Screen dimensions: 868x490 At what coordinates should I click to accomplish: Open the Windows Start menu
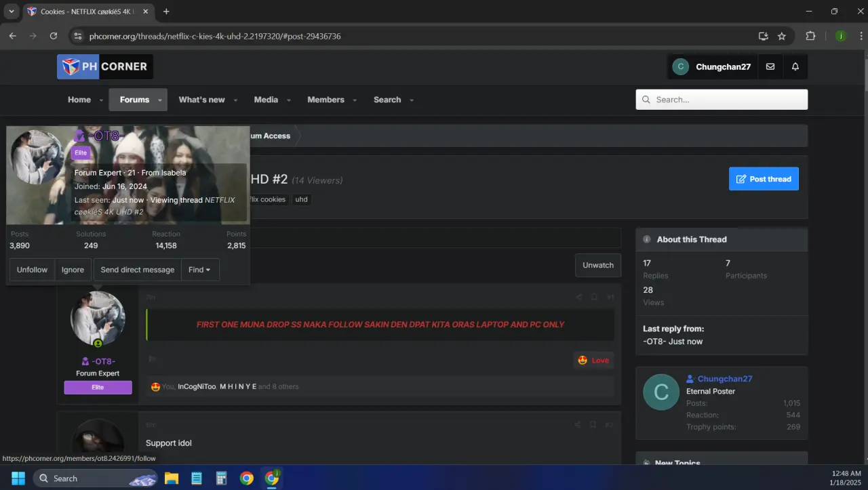point(18,478)
